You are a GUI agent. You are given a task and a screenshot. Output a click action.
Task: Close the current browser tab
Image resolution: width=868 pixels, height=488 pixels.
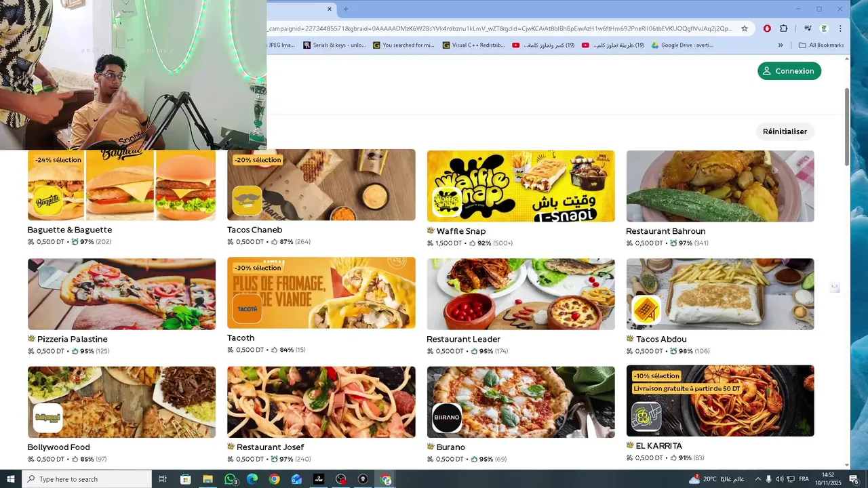330,9
